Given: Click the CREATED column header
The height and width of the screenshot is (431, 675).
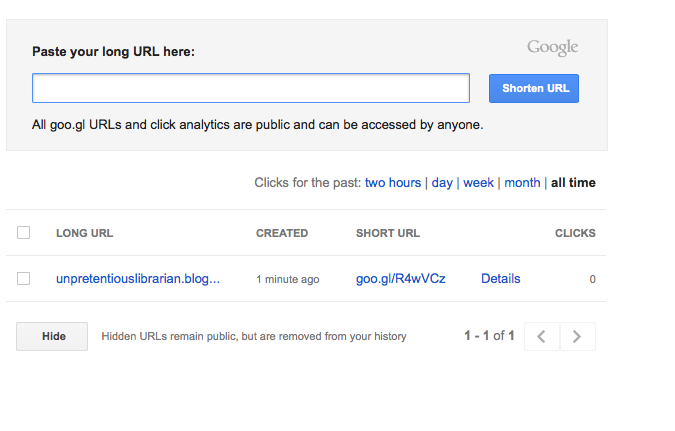Looking at the screenshot, I should [282, 233].
